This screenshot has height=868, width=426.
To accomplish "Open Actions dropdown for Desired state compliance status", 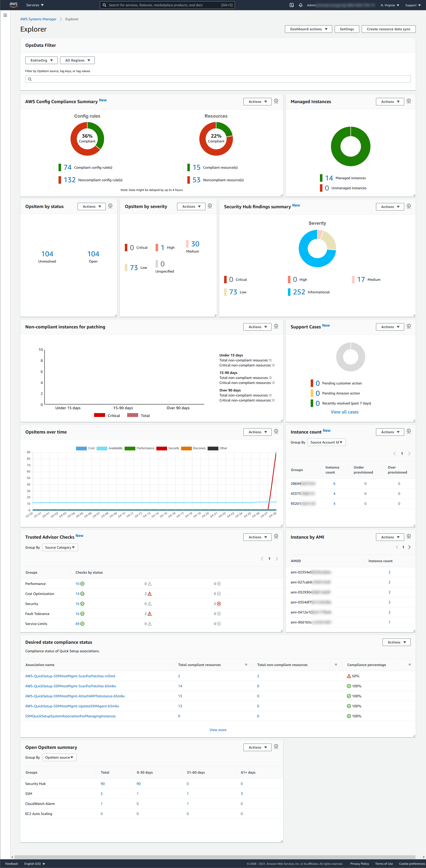I will (396, 642).
